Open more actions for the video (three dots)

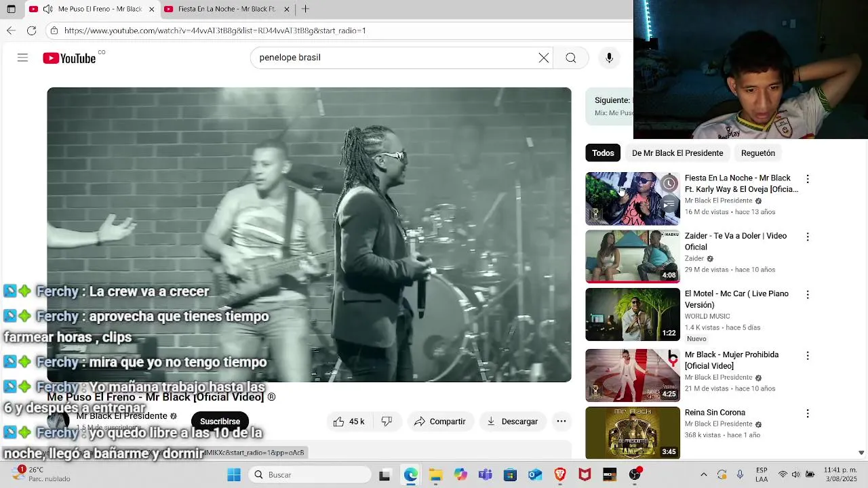(x=561, y=422)
